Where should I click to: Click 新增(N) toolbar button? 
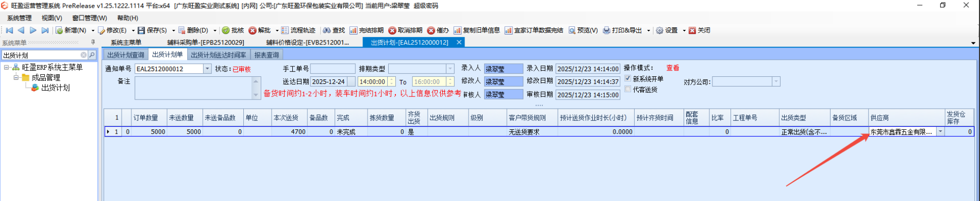coord(71,30)
